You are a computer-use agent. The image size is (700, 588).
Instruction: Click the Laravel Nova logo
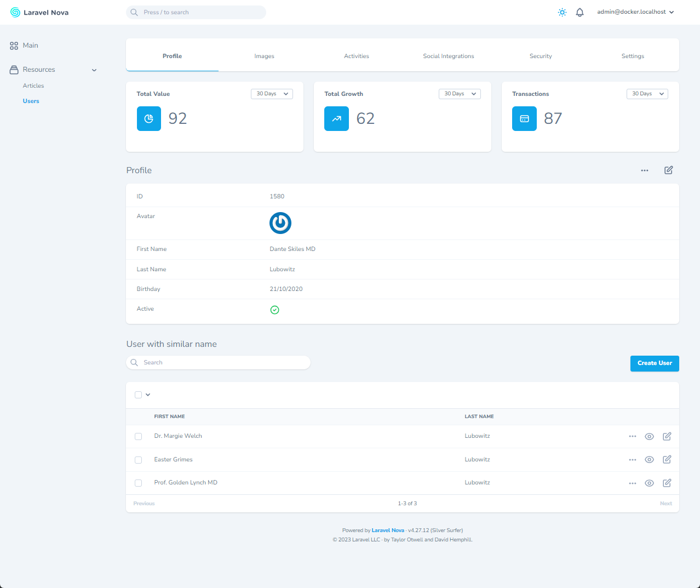(x=39, y=12)
